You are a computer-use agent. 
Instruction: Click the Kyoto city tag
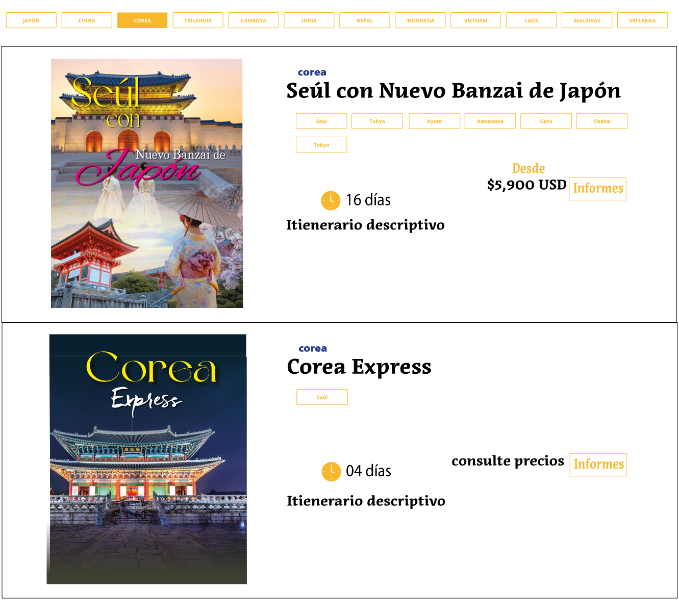[x=435, y=121]
